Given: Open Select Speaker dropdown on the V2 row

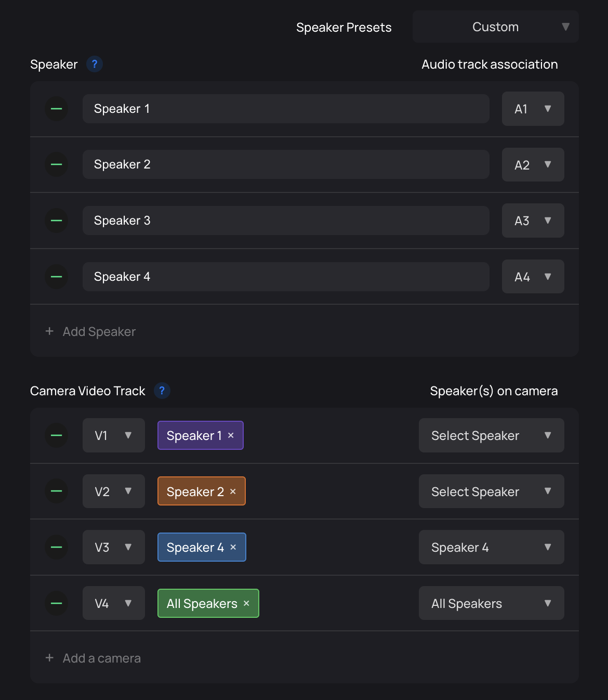Looking at the screenshot, I should click(491, 491).
